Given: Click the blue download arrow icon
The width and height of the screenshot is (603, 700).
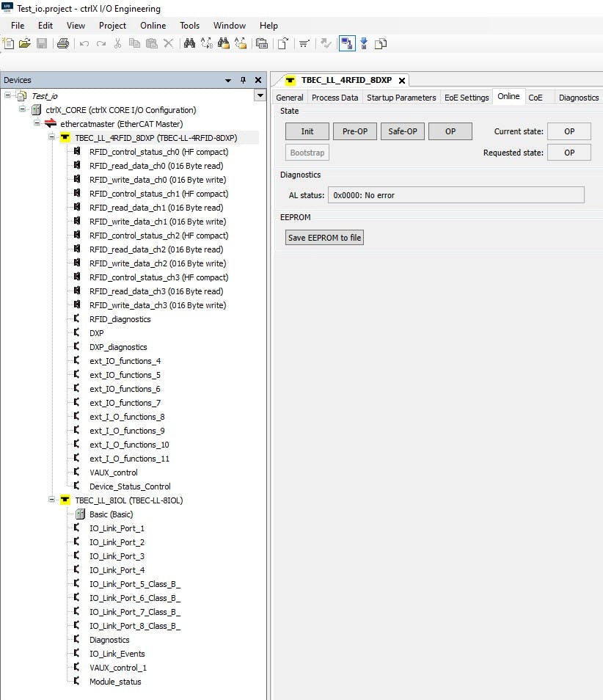Looking at the screenshot, I should click(x=364, y=43).
